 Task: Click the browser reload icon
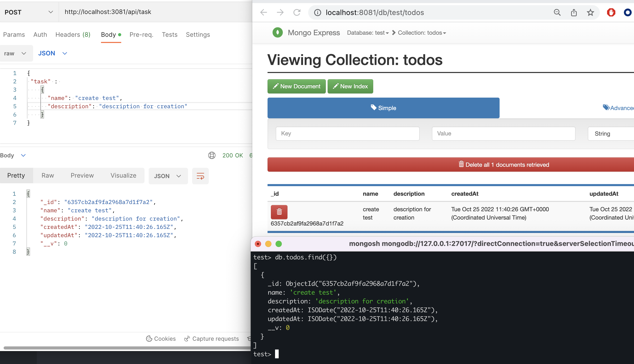(x=297, y=12)
